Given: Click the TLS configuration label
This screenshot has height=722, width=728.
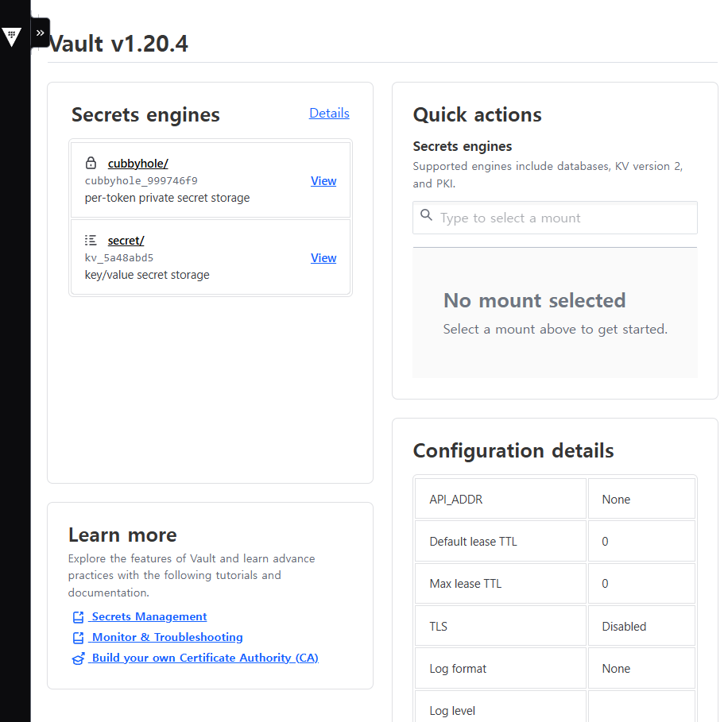Looking at the screenshot, I should pos(438,627).
